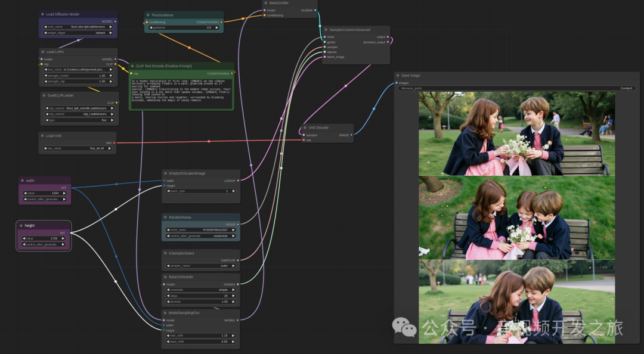Click the left arrow of height node value
Image resolution: width=644 pixels, height=354 pixels.
pyautogui.click(x=24, y=238)
